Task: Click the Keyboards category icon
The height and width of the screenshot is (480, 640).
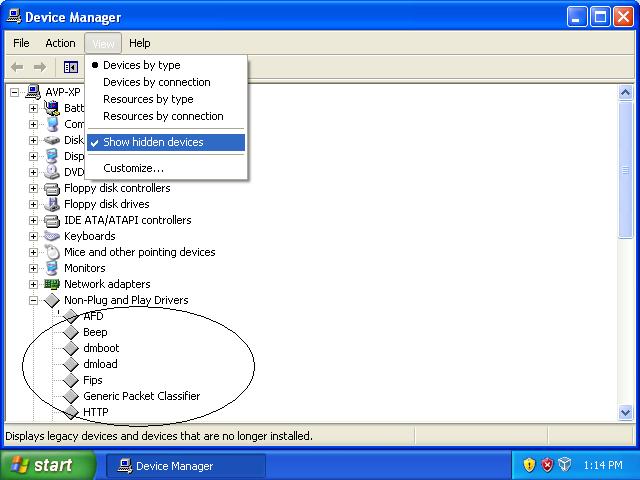Action: tap(52, 236)
